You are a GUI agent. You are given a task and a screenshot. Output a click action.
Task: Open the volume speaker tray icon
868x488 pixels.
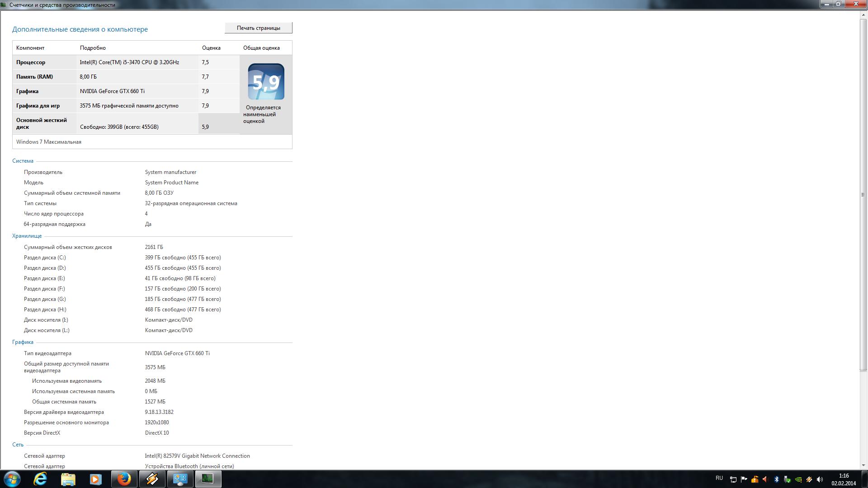click(x=820, y=479)
